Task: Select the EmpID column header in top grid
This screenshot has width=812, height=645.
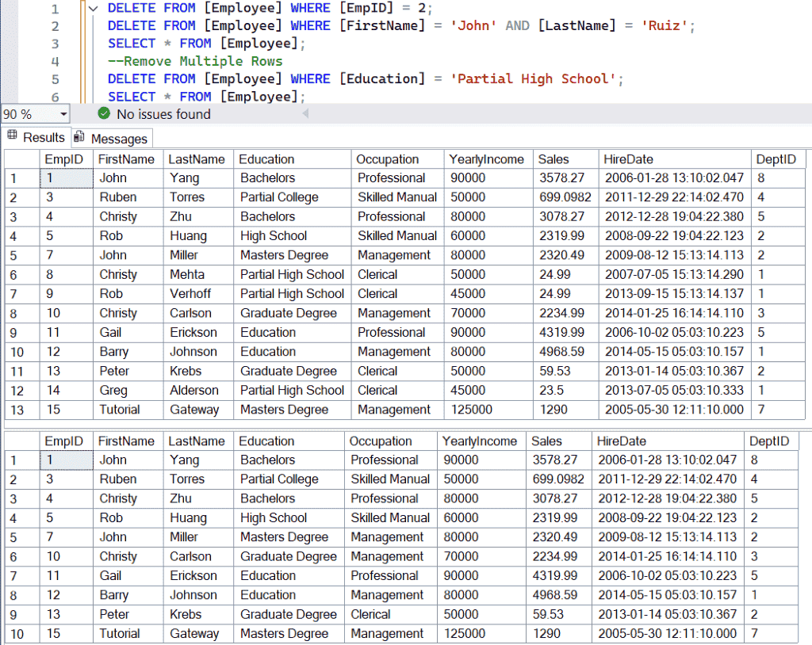Action: point(64,158)
